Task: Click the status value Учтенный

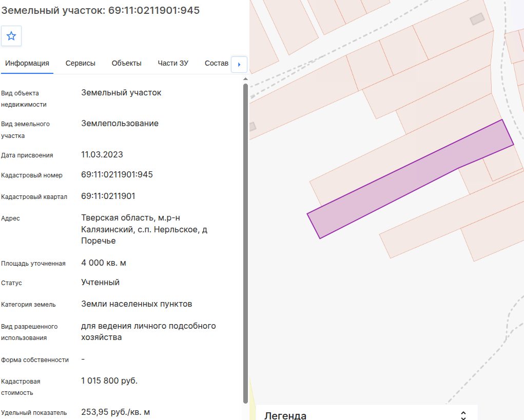Action: [x=100, y=283]
